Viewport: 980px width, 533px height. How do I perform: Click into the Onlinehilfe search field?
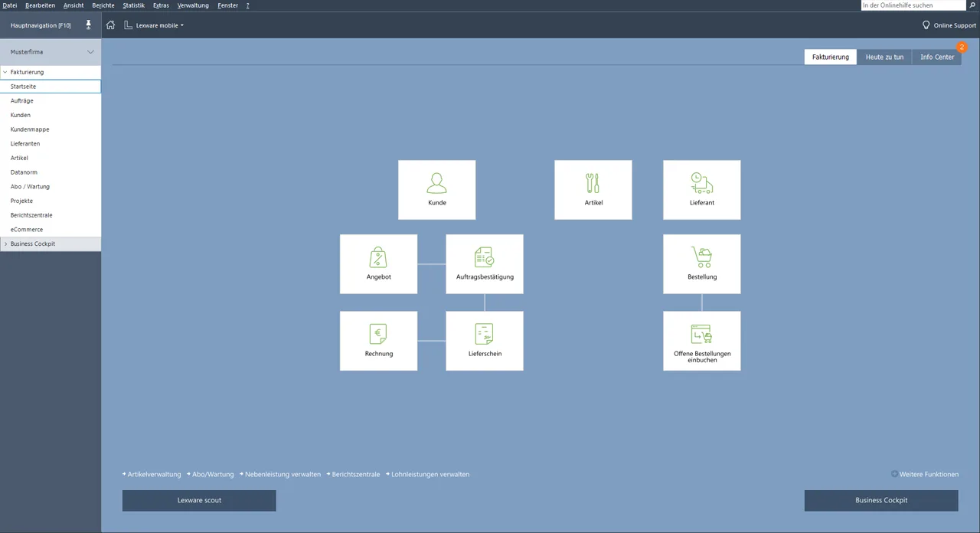(913, 5)
